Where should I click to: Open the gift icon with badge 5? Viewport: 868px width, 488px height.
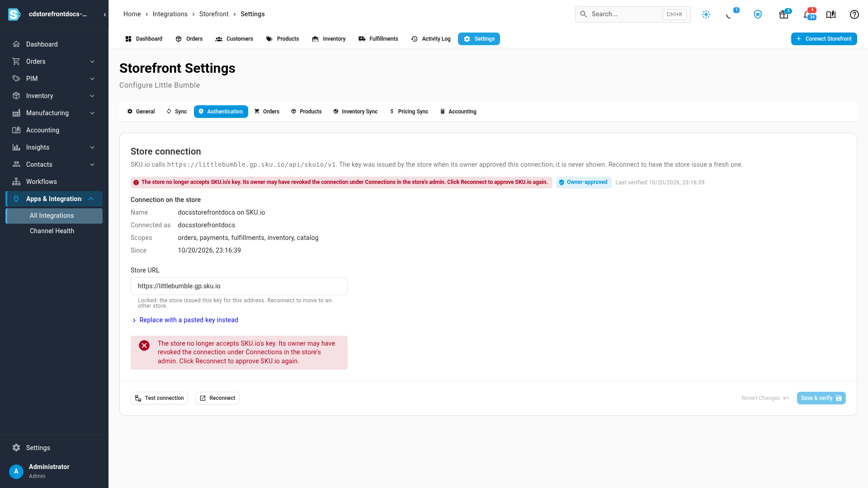coord(784,14)
